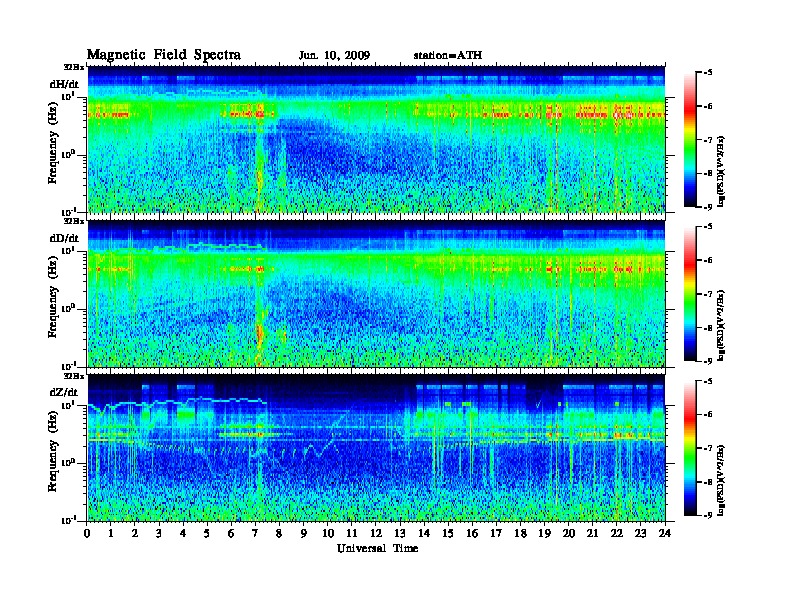
Task: Click inside the dH/dt spectrogram plot
Action: (376, 139)
